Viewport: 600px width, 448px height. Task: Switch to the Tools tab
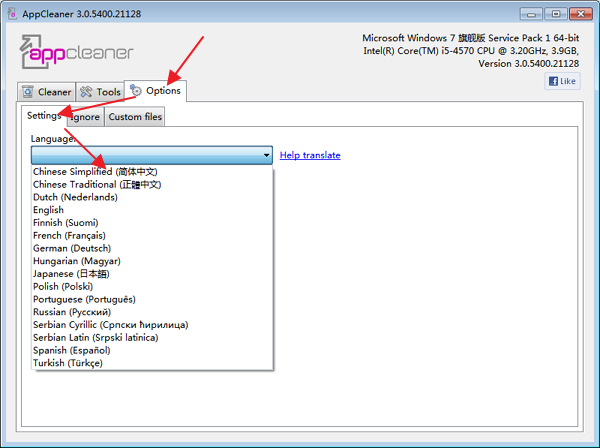coord(100,92)
